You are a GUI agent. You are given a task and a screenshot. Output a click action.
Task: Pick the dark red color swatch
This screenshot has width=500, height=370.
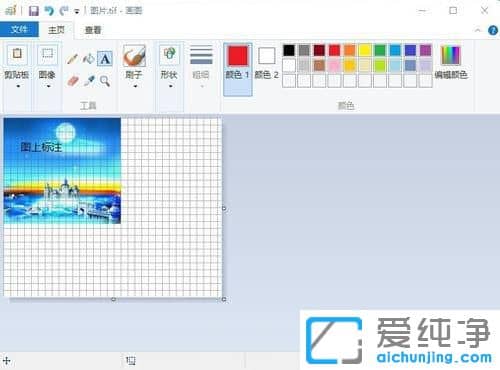319,50
